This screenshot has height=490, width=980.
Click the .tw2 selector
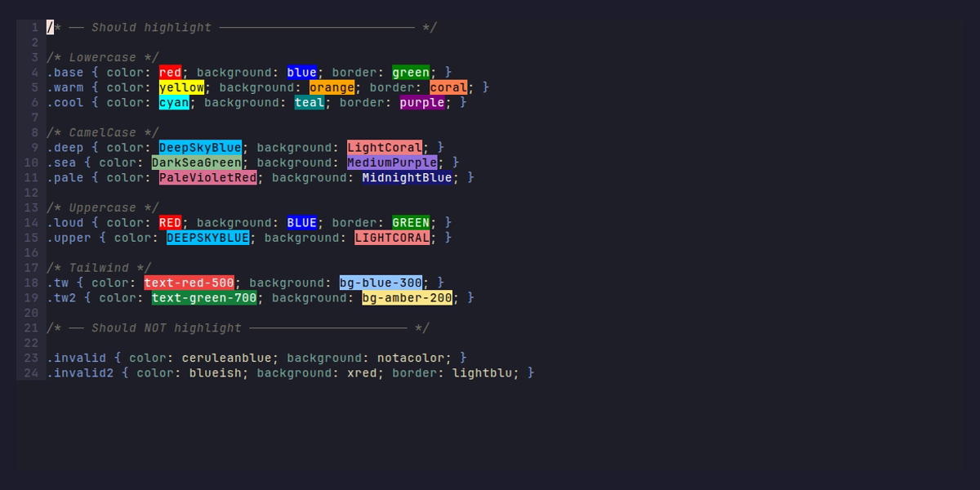(x=61, y=298)
